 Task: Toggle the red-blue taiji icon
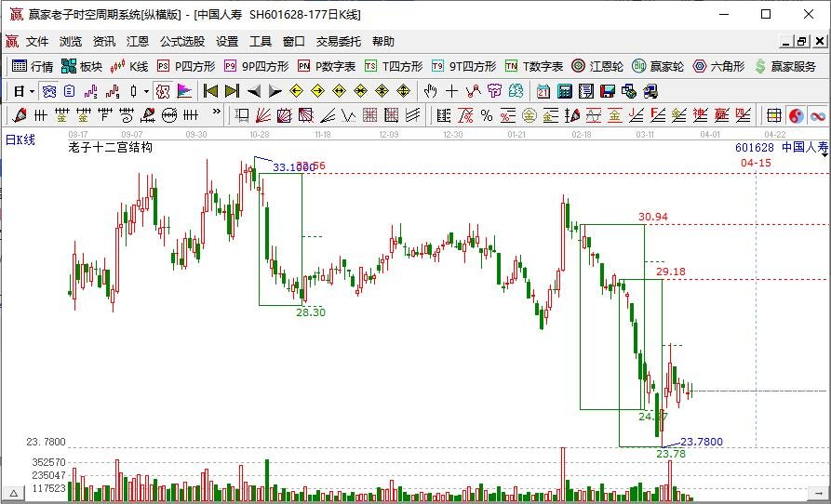796,115
